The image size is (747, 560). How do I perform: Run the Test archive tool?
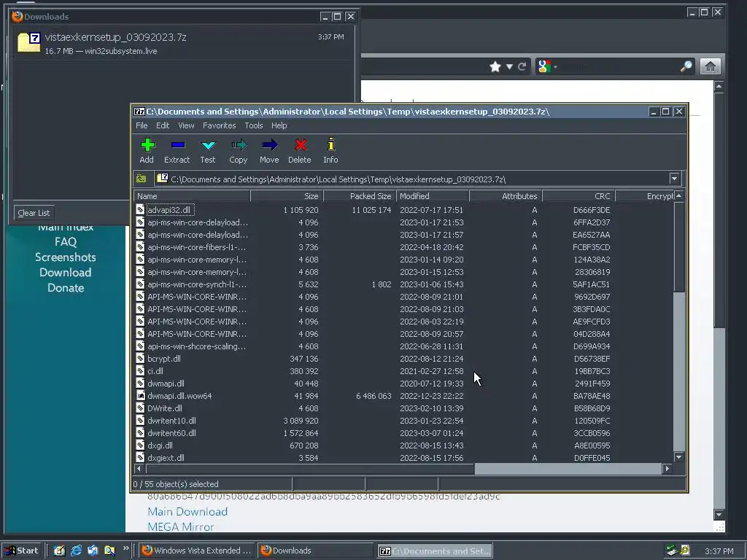coord(208,145)
